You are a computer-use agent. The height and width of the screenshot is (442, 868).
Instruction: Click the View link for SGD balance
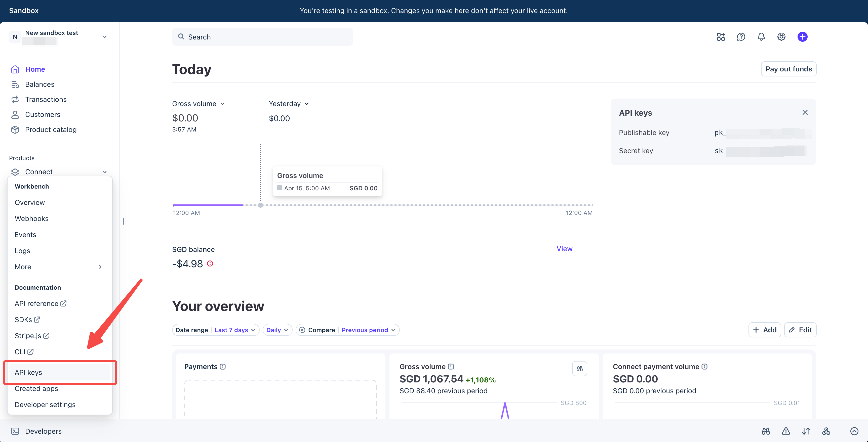click(564, 249)
